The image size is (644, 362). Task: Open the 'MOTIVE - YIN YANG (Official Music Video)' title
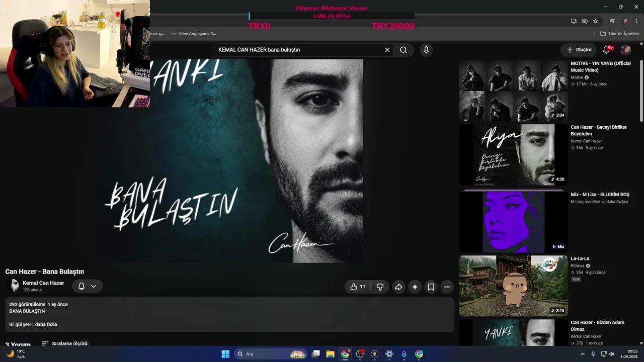(600, 67)
